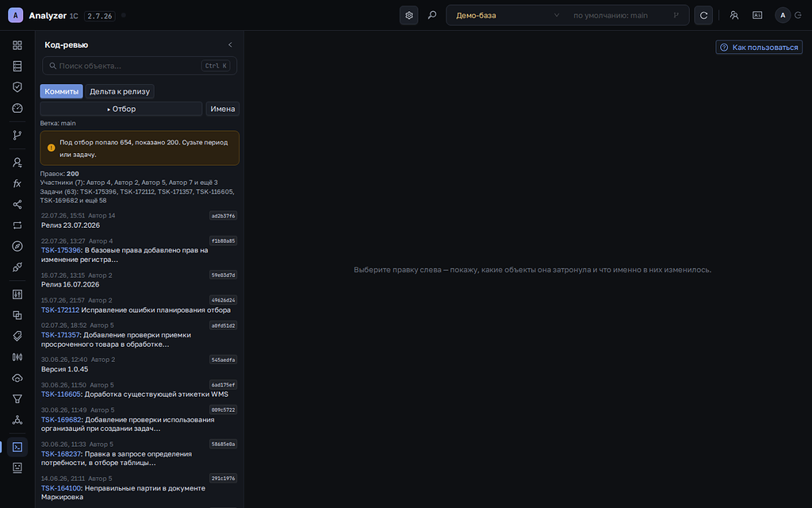
Task: Open the user avatar A menu
Action: [x=783, y=15]
